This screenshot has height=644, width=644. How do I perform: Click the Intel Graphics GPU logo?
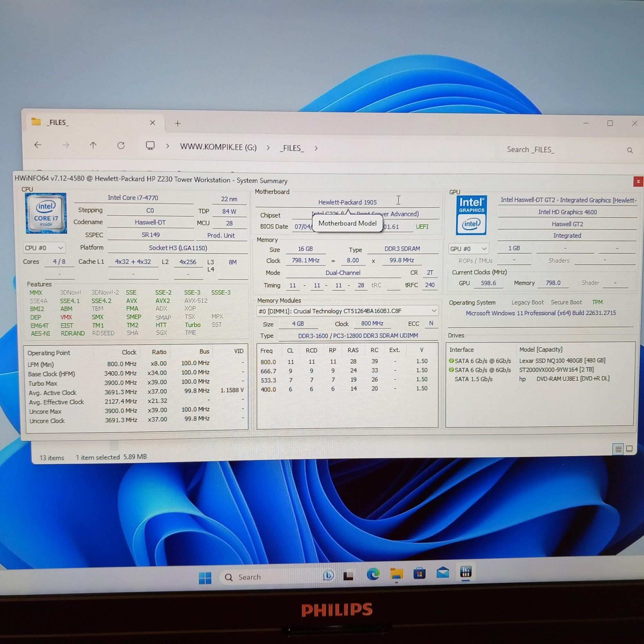pyautogui.click(x=471, y=215)
